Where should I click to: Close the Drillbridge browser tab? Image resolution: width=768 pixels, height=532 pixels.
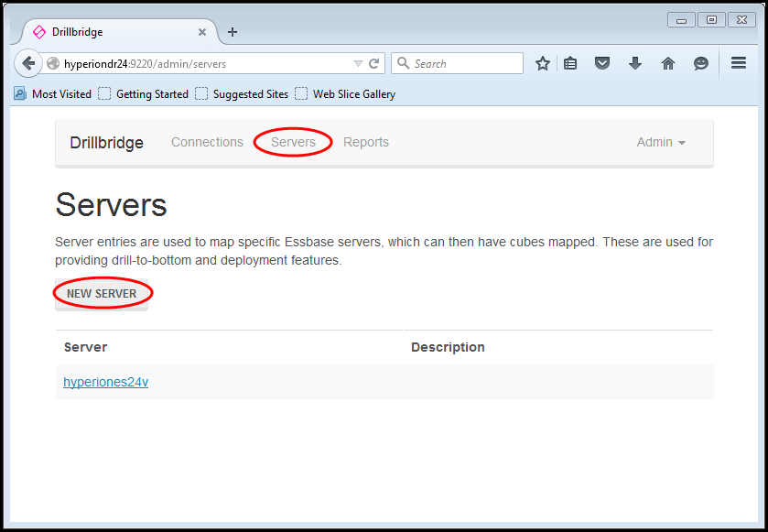[x=202, y=32]
